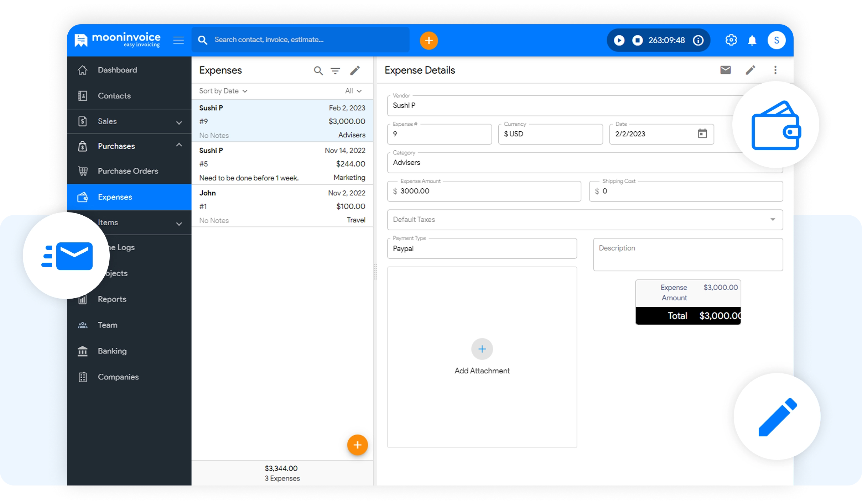Email this expense via envelope icon
This screenshot has height=504, width=862.
point(725,70)
